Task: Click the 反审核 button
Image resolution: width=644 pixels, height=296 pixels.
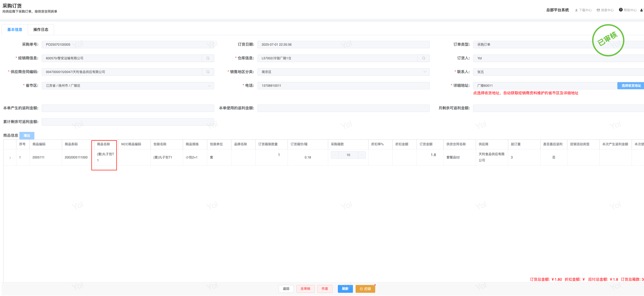Action: click(x=305, y=289)
